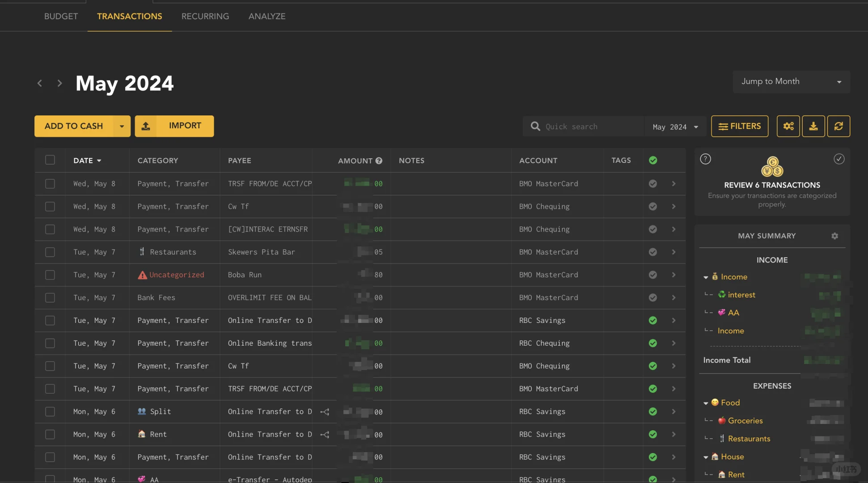Click the import upload icon
The width and height of the screenshot is (868, 483).
(146, 126)
